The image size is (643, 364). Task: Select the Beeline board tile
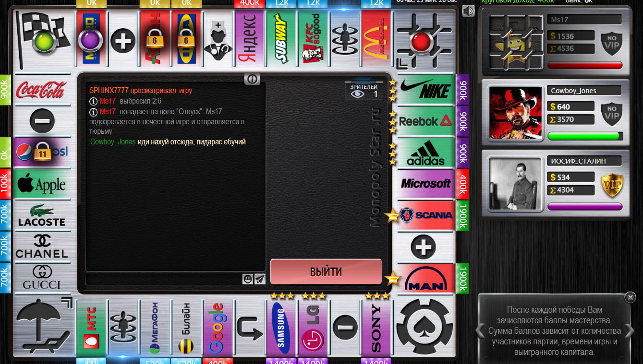pos(186,328)
